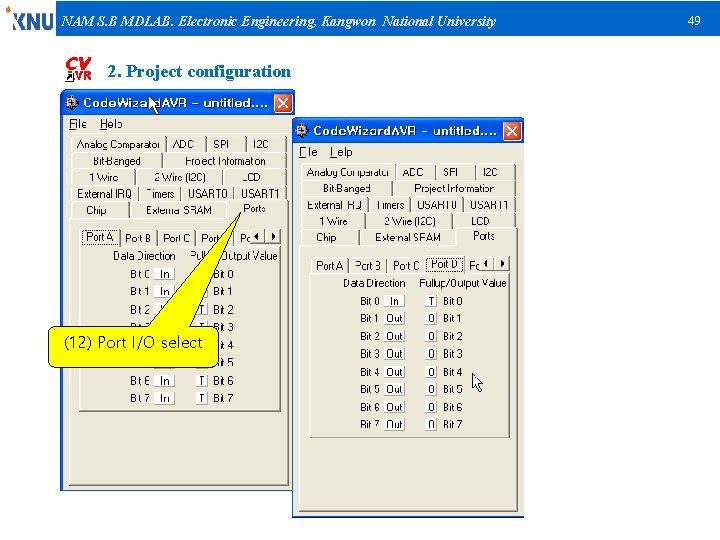Toggle Bit 1 direction Out in right window

(x=394, y=319)
